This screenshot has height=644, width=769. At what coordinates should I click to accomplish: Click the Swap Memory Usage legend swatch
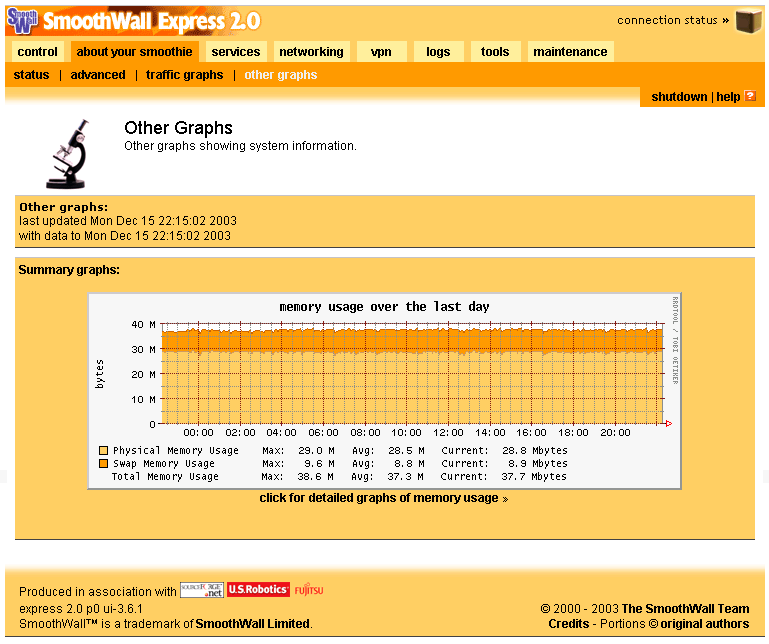click(103, 464)
